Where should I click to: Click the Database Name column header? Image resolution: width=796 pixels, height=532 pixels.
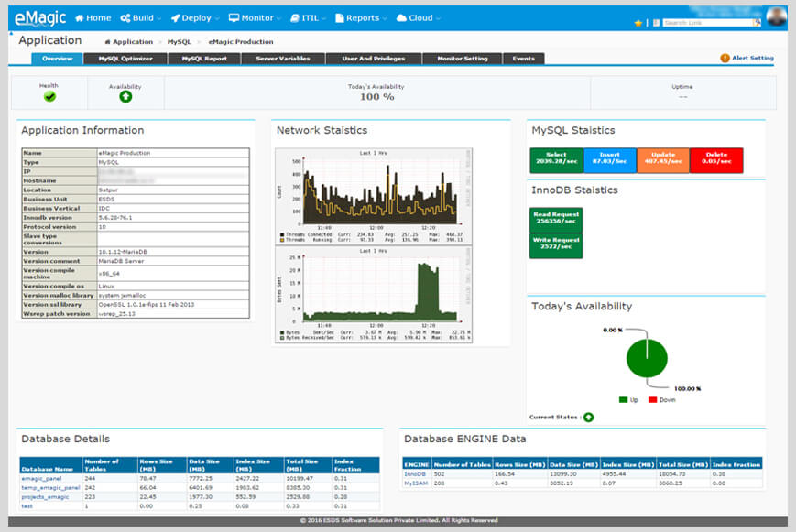51,465
